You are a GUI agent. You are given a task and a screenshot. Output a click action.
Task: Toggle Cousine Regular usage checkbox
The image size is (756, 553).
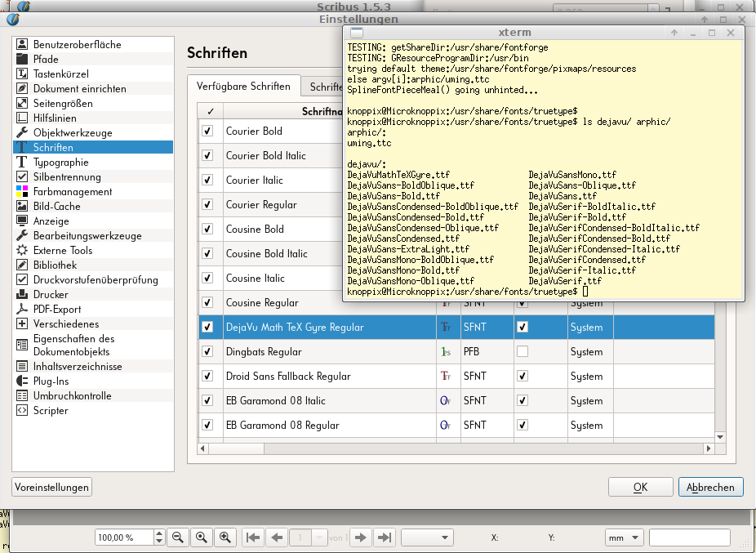click(207, 302)
